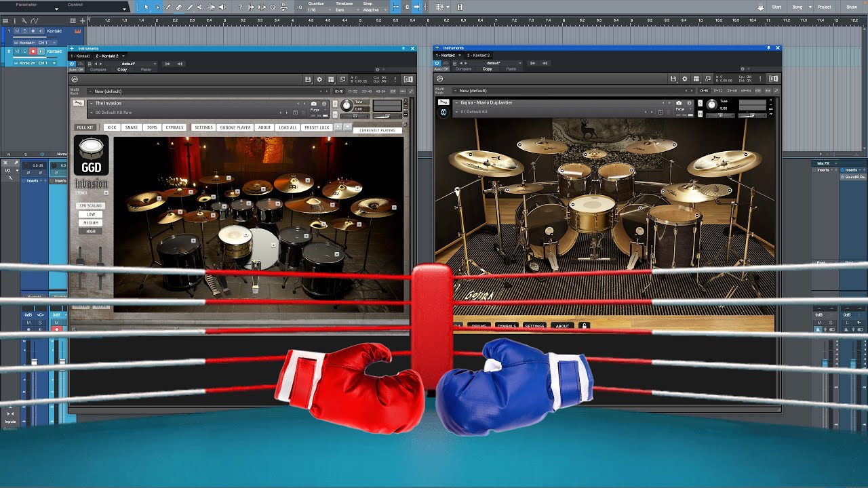Select the Range tool in the toolbar
Viewport: 868px width, 488px height.
(x=157, y=7)
